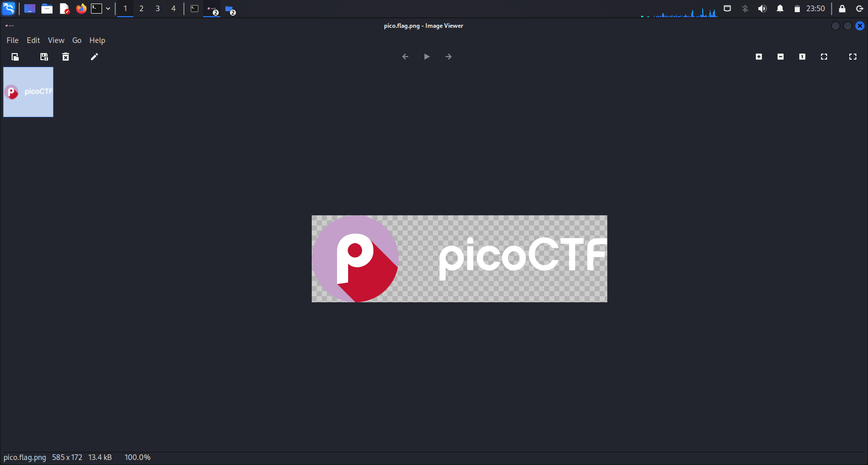Viewport: 868px width, 465px height.
Task: Click the Save As floppy icon
Action: 44,57
